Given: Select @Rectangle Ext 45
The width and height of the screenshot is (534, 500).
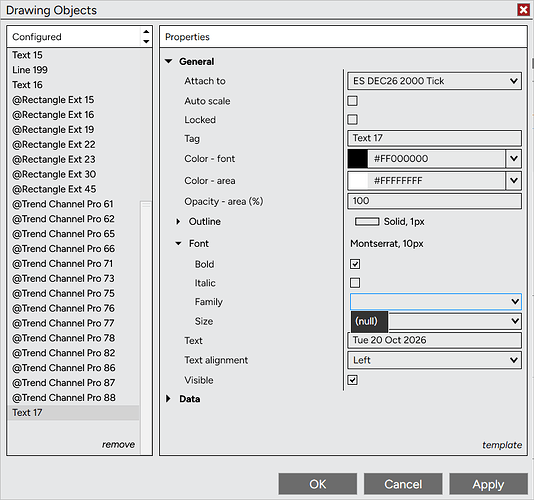Looking at the screenshot, I should [x=73, y=189].
